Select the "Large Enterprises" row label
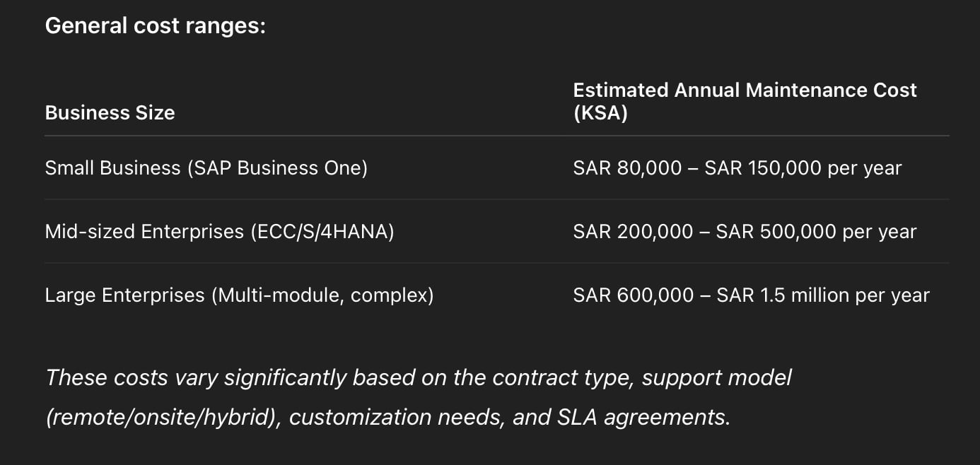The image size is (980, 465). coord(124,295)
